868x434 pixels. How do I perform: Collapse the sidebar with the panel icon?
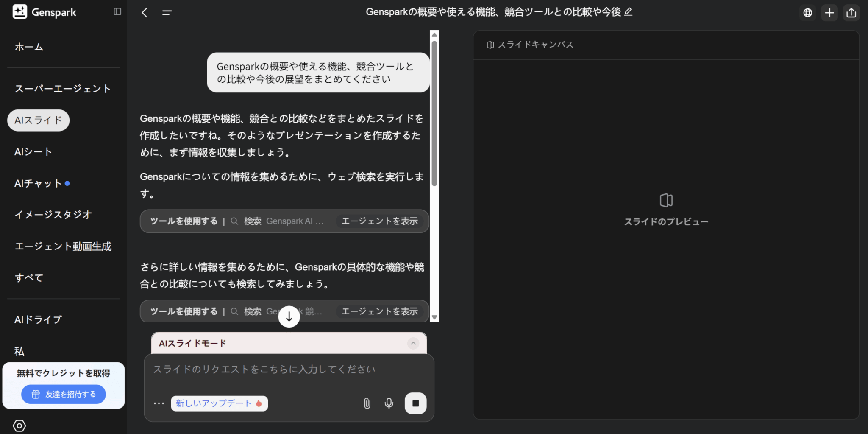pos(117,12)
